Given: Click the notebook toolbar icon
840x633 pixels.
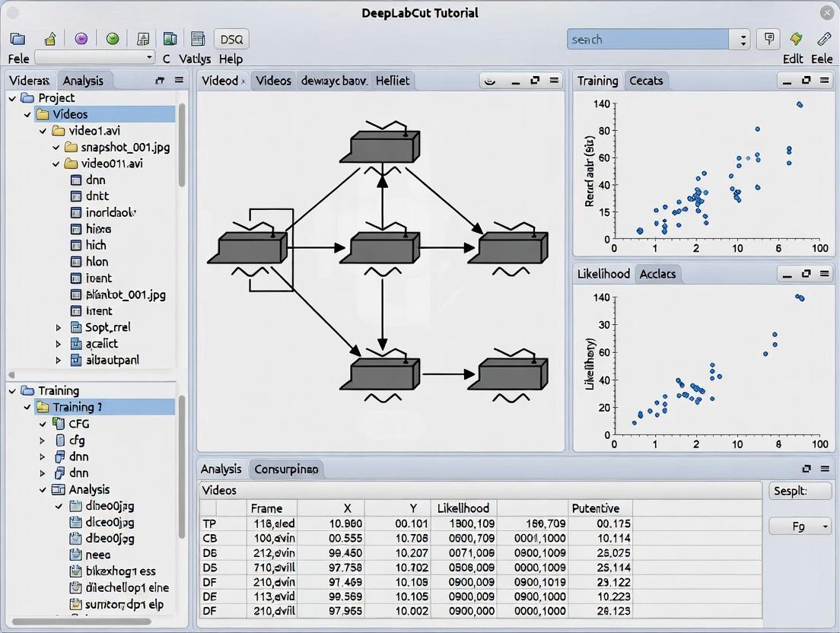Looking at the screenshot, I should (x=197, y=38).
